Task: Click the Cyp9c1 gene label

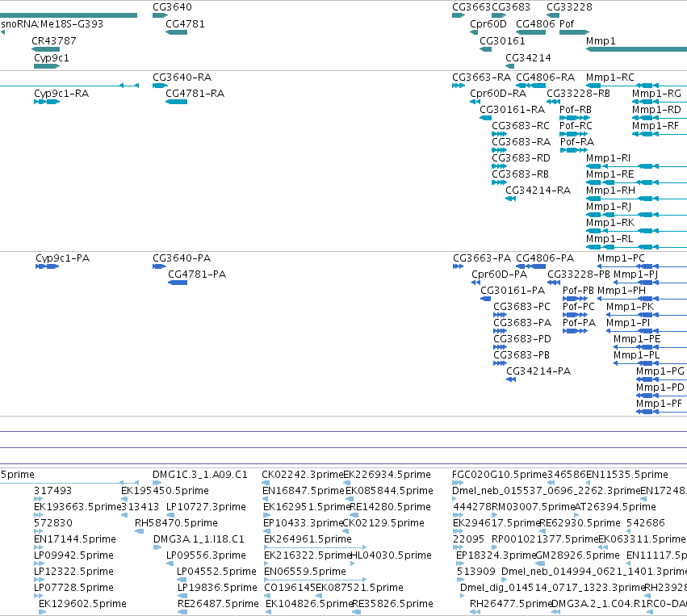Action: pos(51,58)
